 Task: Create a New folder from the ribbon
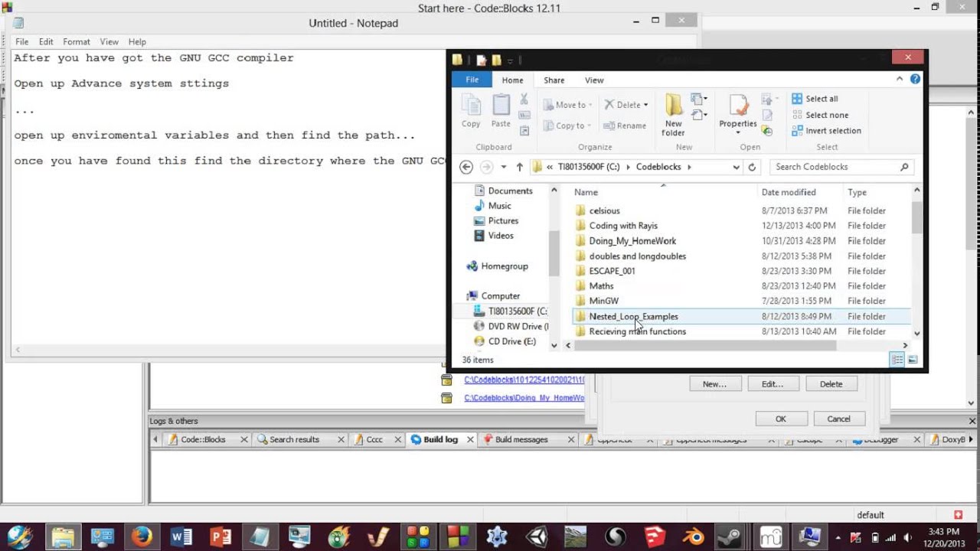pyautogui.click(x=674, y=115)
